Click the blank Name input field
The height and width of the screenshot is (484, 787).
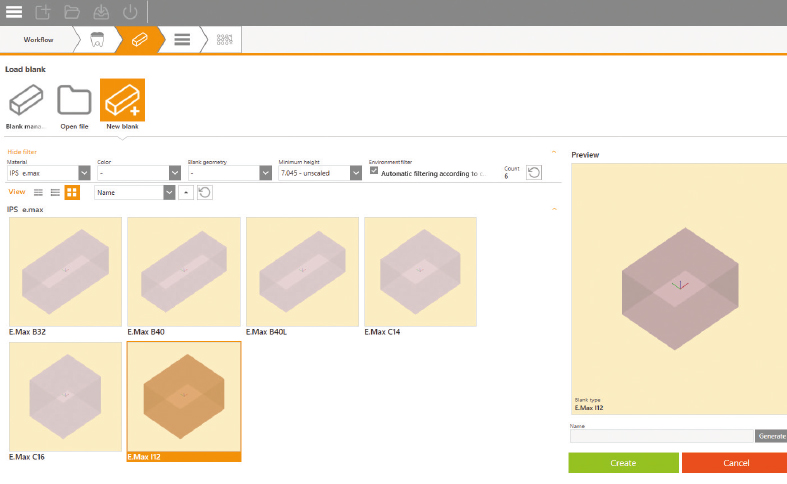point(662,436)
